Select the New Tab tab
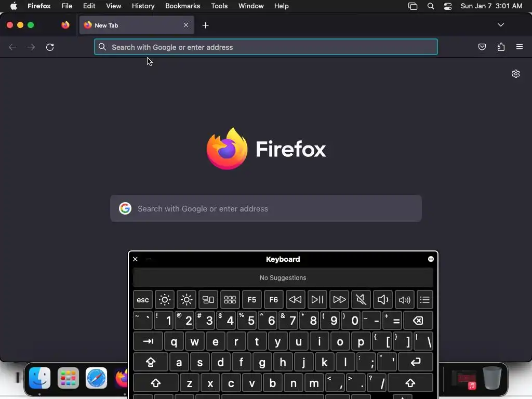This screenshot has width=532, height=399. (137, 25)
